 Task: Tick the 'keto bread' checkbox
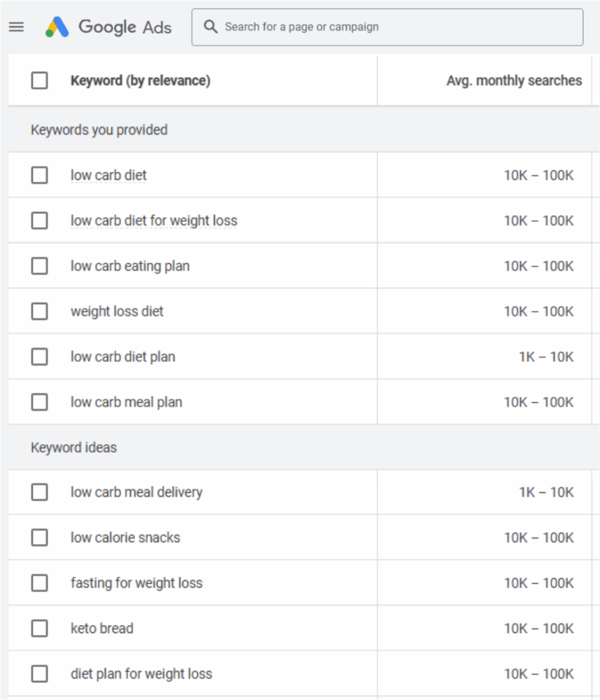(40, 628)
